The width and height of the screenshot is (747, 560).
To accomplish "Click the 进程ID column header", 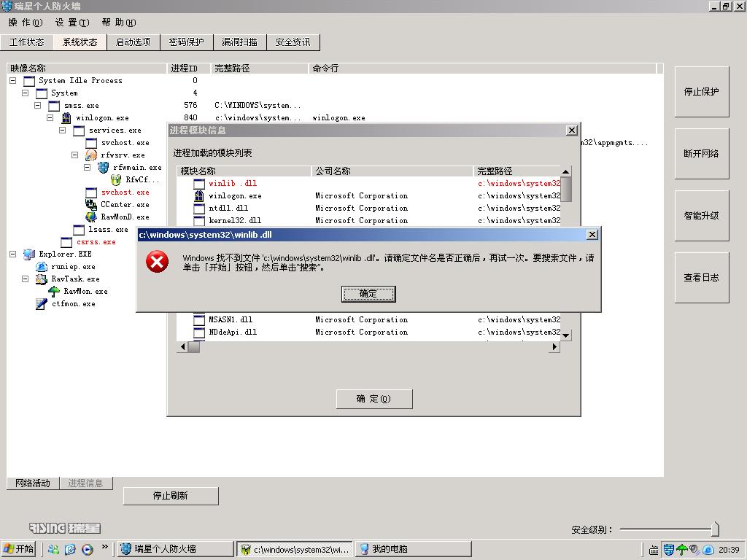I will [x=189, y=68].
